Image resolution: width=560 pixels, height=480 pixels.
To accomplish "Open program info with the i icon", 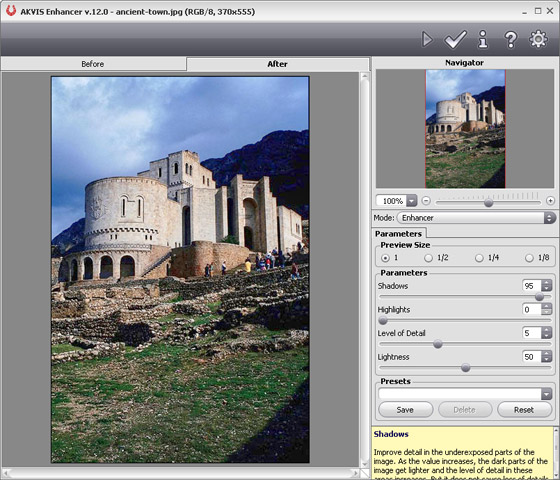I will click(483, 39).
